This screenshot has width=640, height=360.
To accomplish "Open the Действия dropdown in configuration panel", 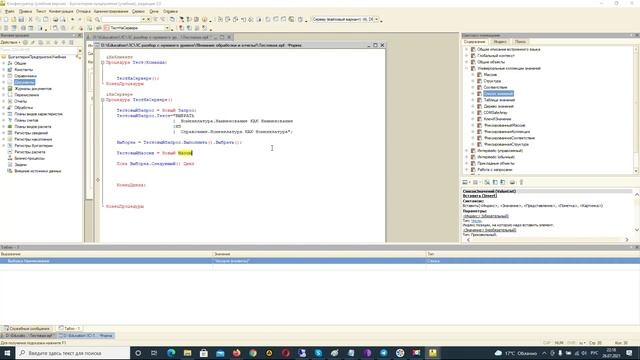I will point(10,42).
